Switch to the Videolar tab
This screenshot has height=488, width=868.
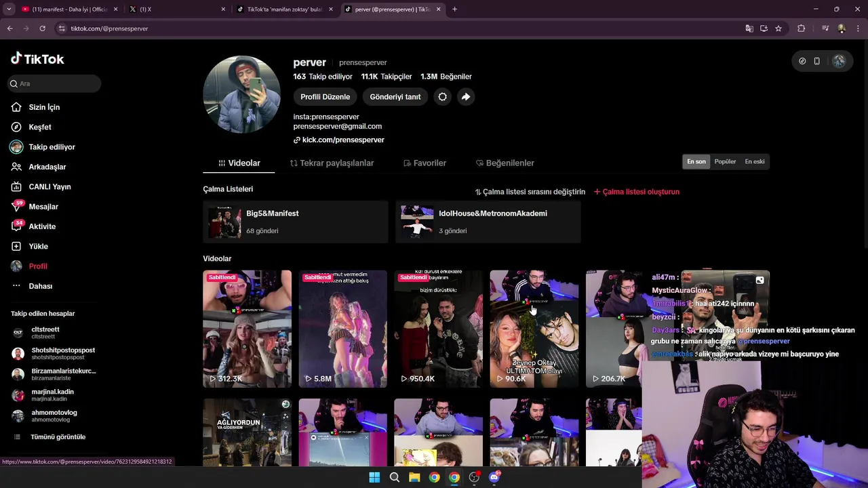(239, 163)
